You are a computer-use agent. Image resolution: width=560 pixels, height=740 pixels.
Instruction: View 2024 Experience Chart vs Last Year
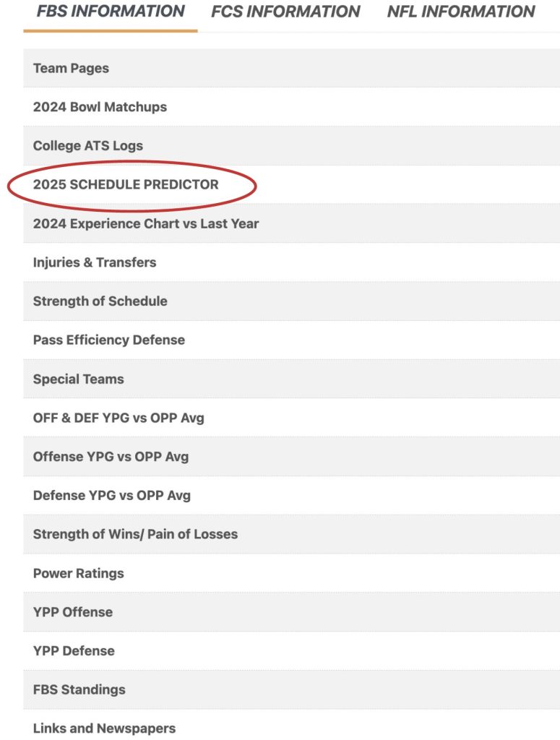pos(146,224)
